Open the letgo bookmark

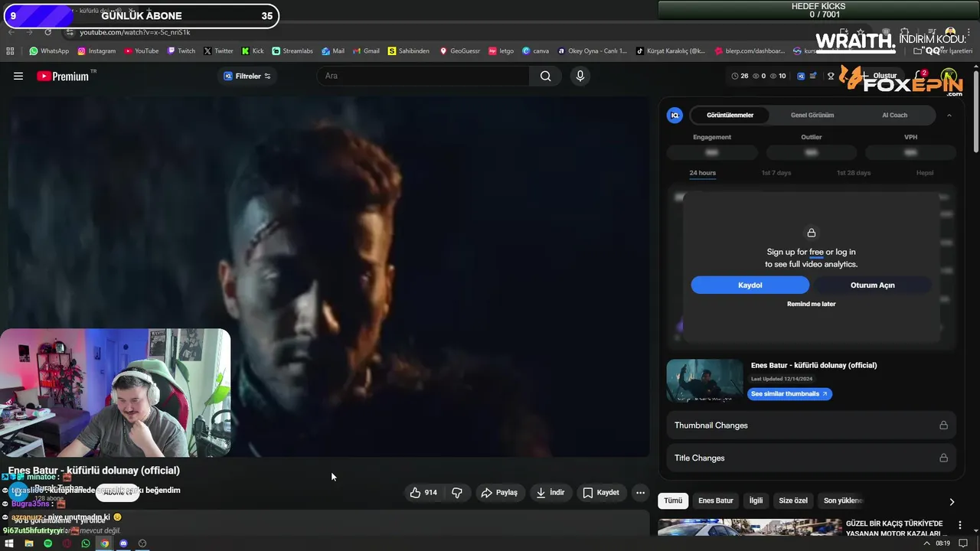tap(501, 51)
